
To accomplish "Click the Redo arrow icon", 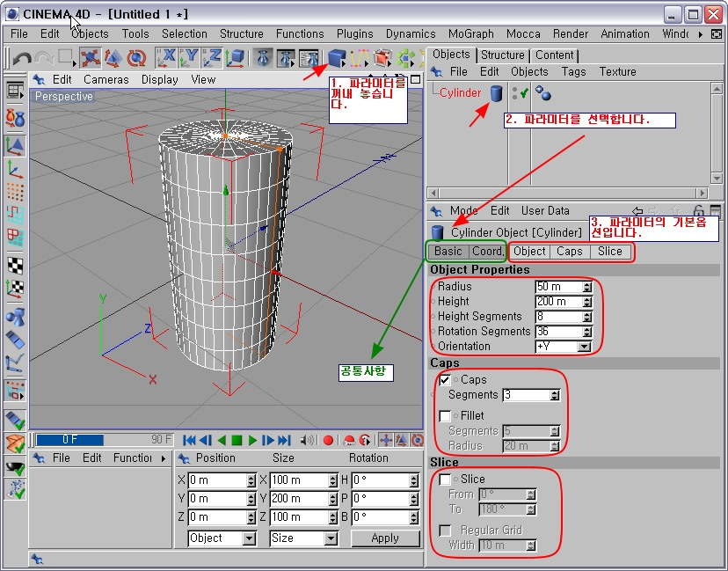I will click(44, 58).
